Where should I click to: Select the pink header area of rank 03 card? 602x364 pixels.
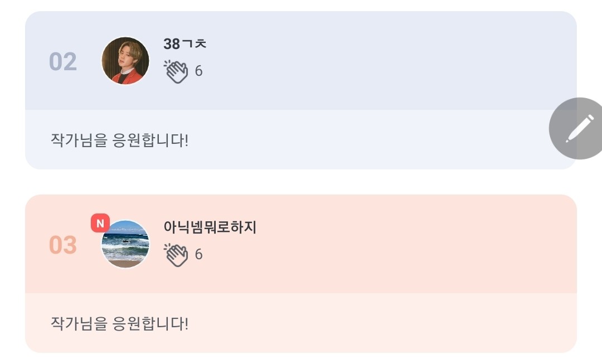(x=301, y=244)
